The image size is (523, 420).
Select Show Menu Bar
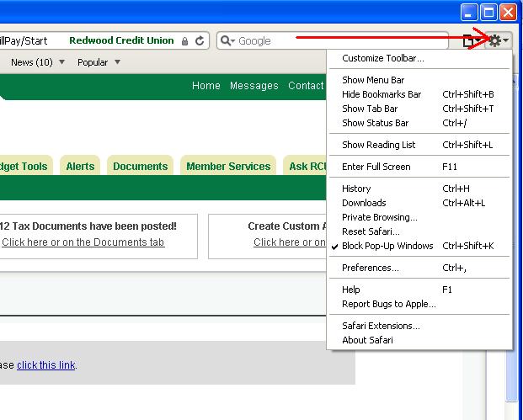(x=419, y=80)
